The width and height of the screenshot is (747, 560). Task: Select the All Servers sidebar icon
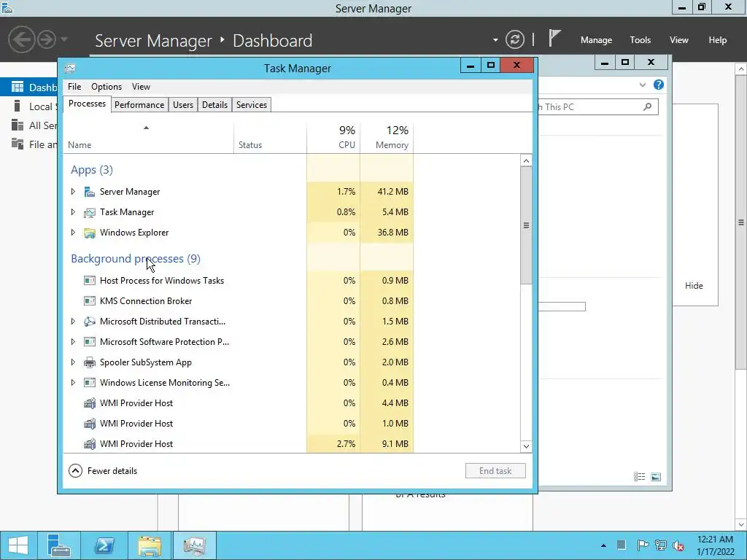pos(18,125)
